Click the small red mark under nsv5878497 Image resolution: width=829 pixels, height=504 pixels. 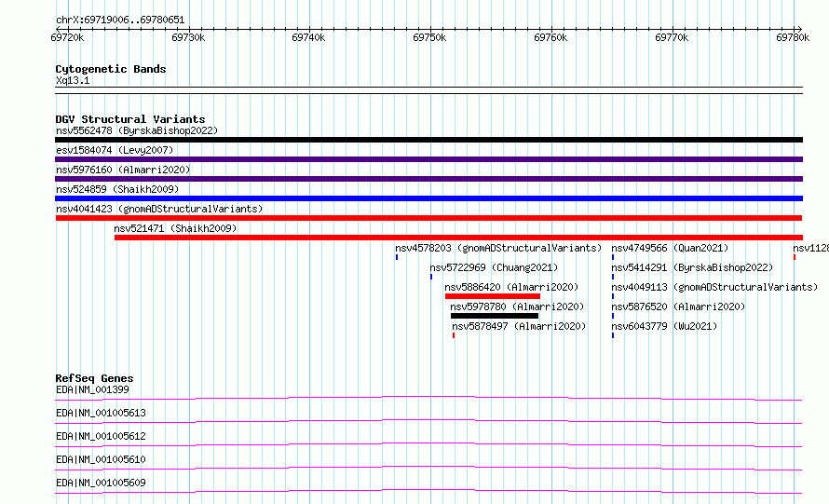454,335
